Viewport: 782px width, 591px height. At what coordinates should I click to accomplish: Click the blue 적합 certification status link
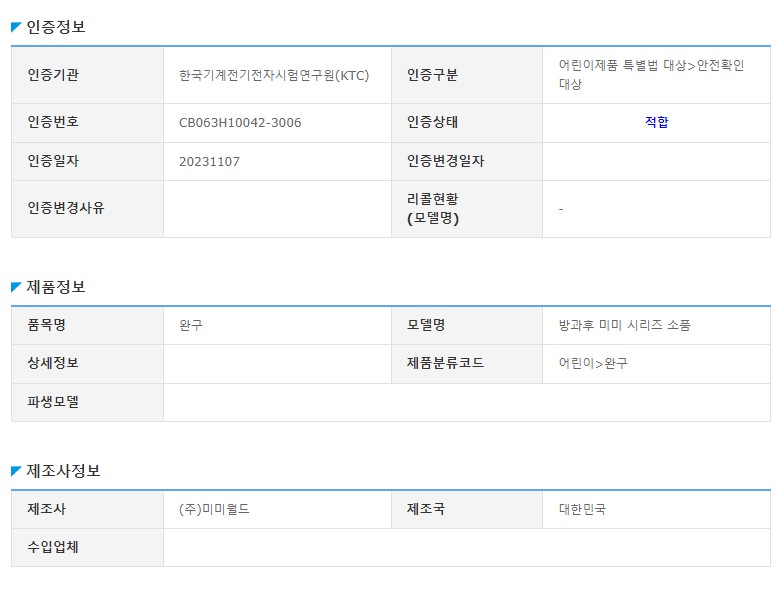click(x=656, y=122)
